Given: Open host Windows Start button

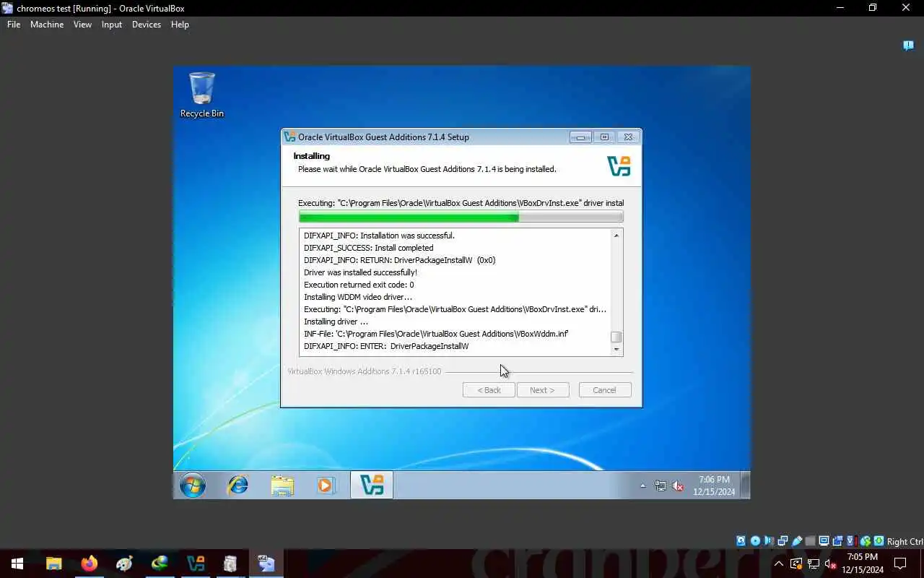Looking at the screenshot, I should coord(17,564).
